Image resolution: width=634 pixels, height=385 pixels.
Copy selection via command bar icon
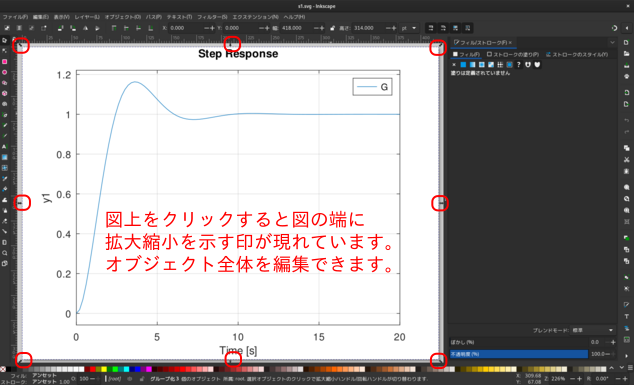pyautogui.click(x=626, y=148)
